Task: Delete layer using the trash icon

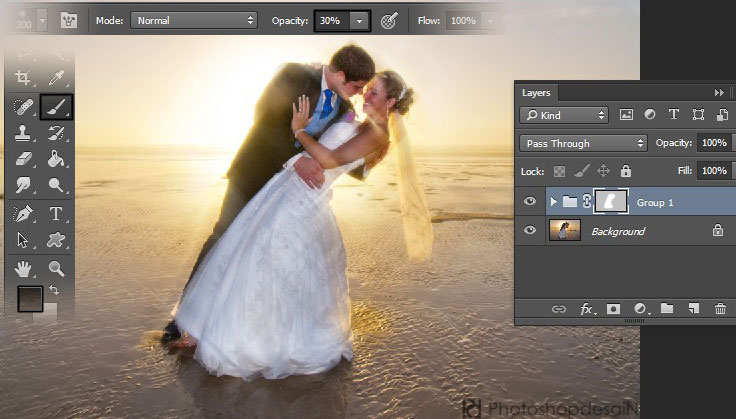Action: pos(719,309)
